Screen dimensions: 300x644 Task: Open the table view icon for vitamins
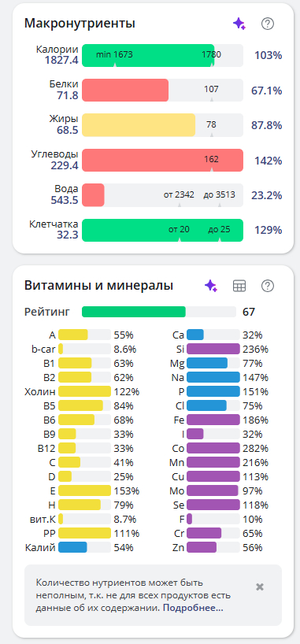[239, 286]
